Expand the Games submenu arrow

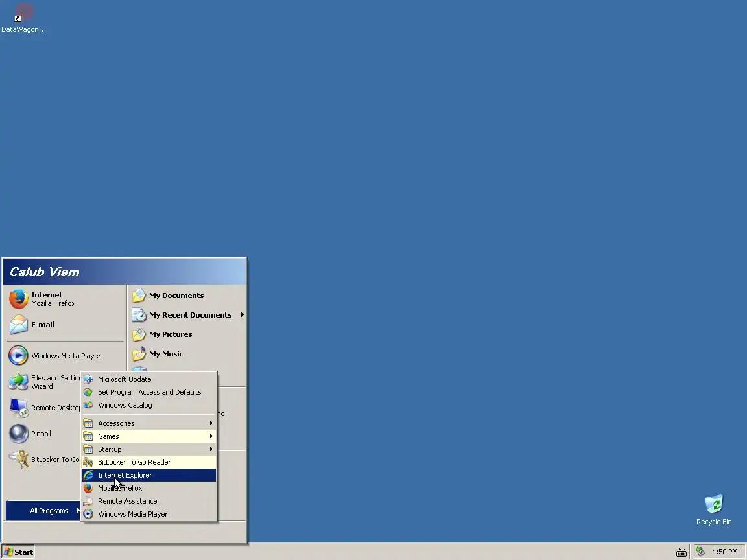point(211,436)
